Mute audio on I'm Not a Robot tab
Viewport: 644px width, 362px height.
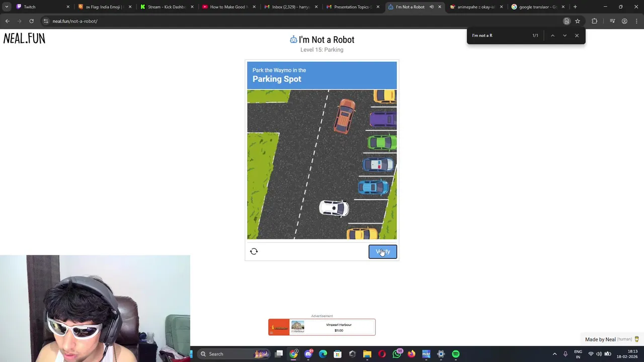(431, 7)
